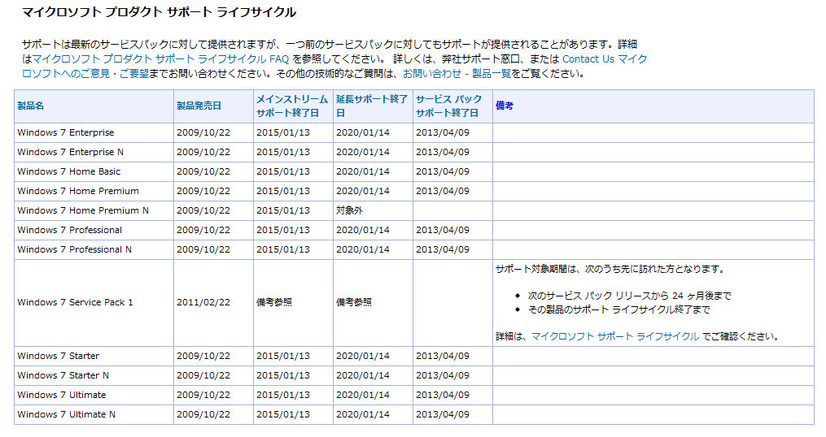826x437 pixels.
Task: Select Windows 7 Service Pack 1 name
Action: coord(75,303)
